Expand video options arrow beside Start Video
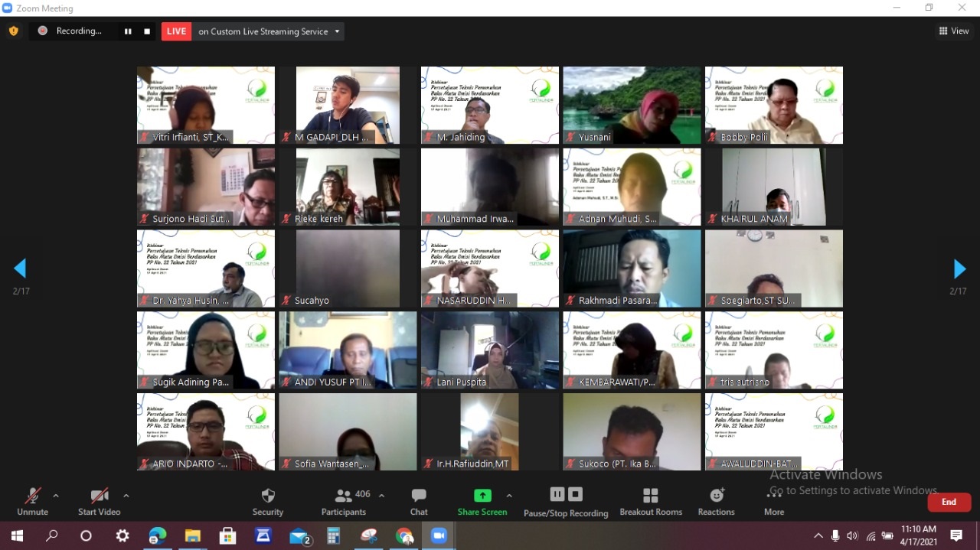Viewport: 980px width, 550px height. (x=126, y=496)
